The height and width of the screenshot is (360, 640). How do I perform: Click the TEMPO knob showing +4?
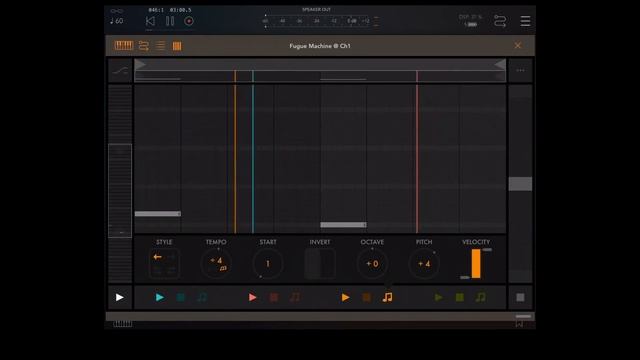pyautogui.click(x=216, y=263)
